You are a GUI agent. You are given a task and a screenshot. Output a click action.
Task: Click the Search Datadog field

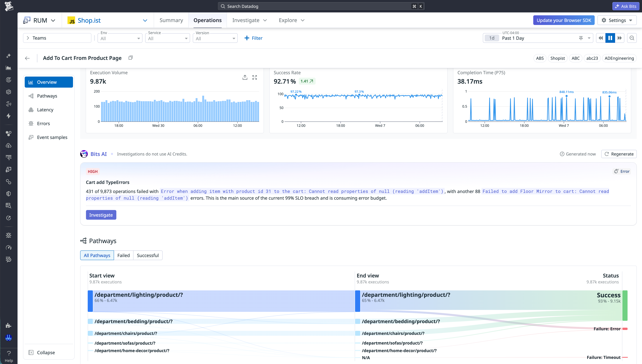(321, 6)
